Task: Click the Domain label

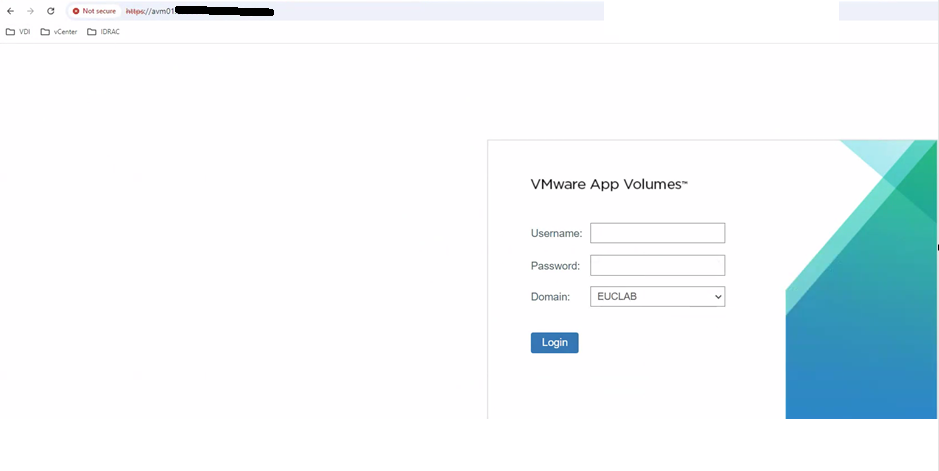Action: tap(550, 297)
